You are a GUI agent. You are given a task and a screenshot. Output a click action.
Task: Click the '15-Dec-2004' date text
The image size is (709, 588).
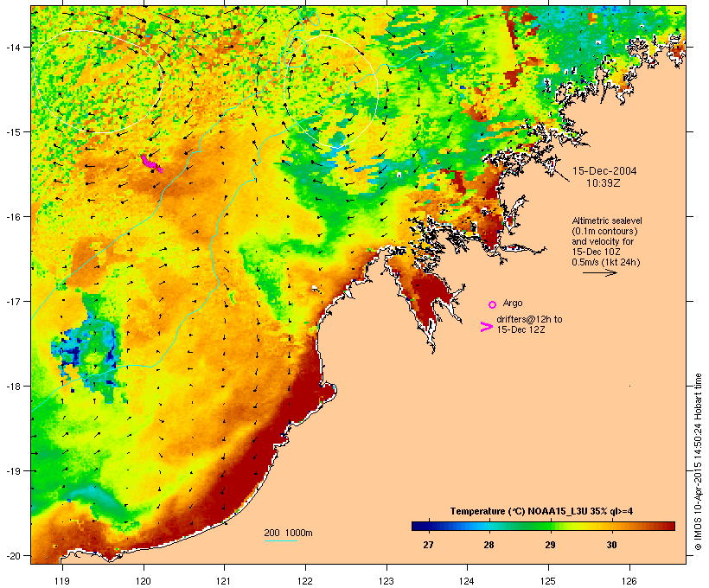coord(604,171)
